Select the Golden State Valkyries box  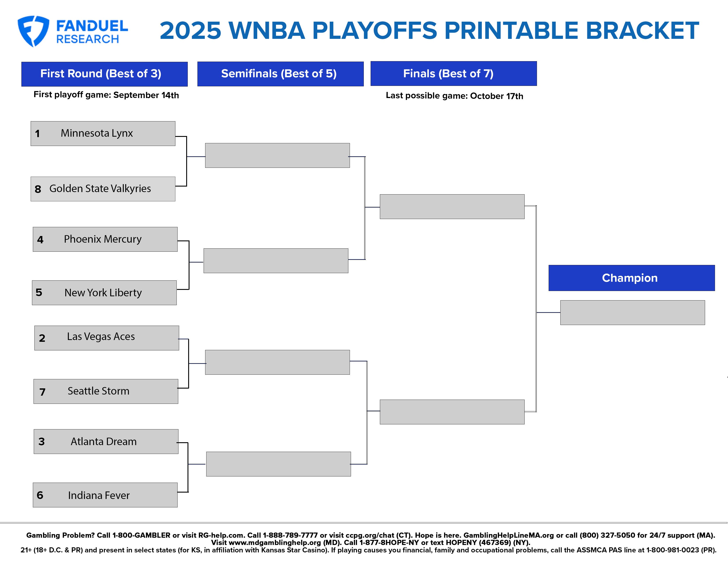click(103, 189)
